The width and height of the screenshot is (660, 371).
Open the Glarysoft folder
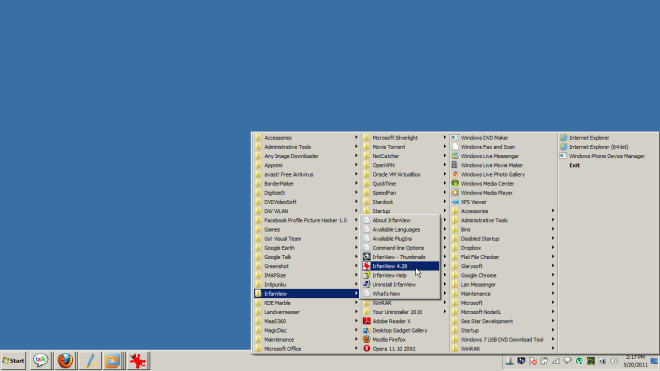coord(503,266)
